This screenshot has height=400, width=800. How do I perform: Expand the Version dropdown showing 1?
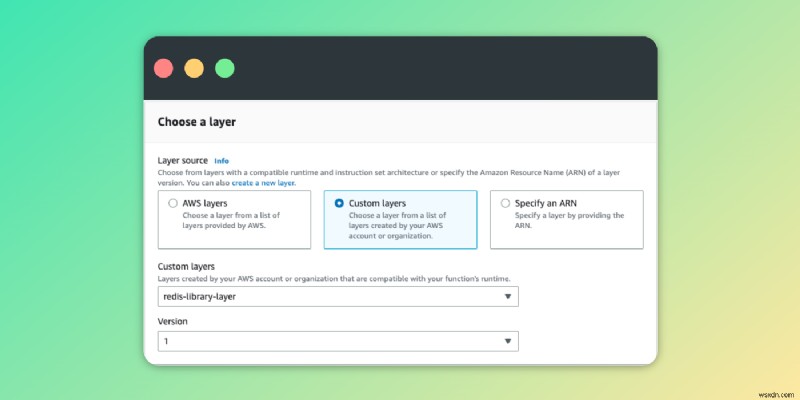tap(338, 341)
